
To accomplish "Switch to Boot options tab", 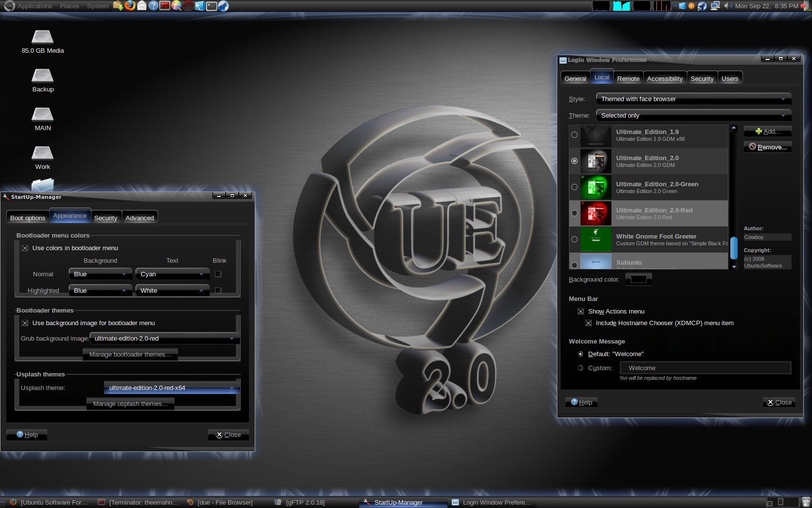I will click(28, 218).
